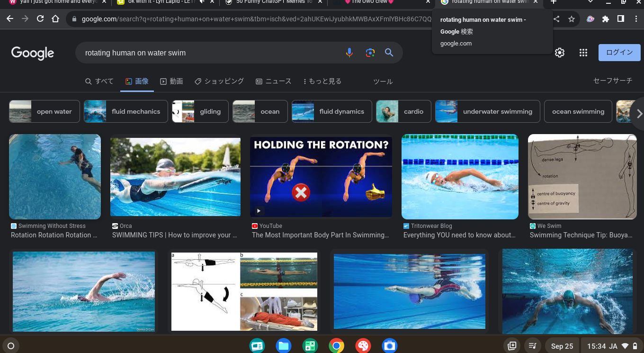
Task: Expand the もっと見る menu
Action: coord(322,81)
